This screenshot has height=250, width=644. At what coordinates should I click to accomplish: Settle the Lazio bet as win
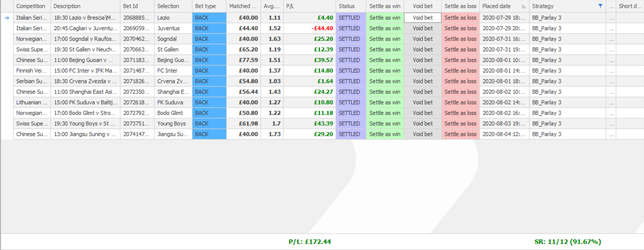385,18
